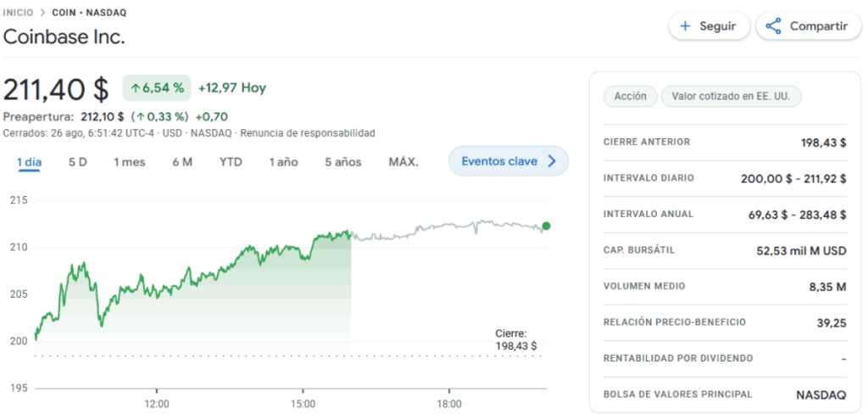
Task: Click the plus icon on Seguir button
Action: pyautogui.click(x=685, y=26)
